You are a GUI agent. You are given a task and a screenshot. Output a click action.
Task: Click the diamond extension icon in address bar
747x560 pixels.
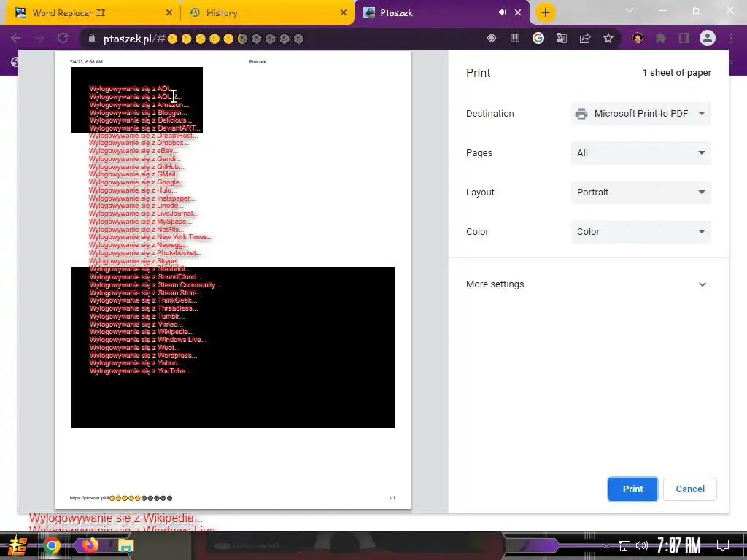pos(492,38)
